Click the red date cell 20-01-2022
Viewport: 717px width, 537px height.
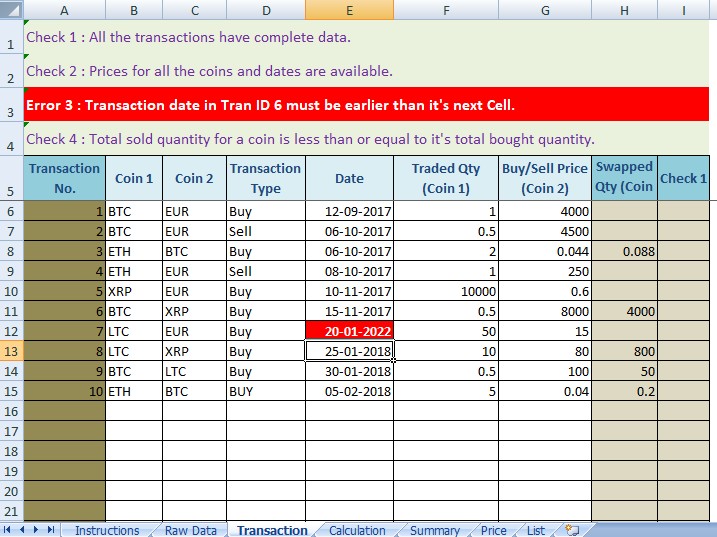click(x=349, y=331)
